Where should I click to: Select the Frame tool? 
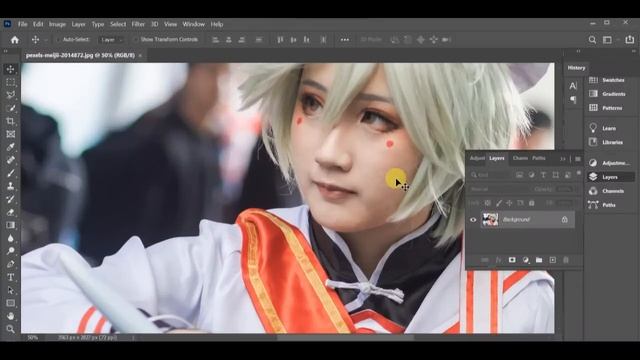(11, 134)
